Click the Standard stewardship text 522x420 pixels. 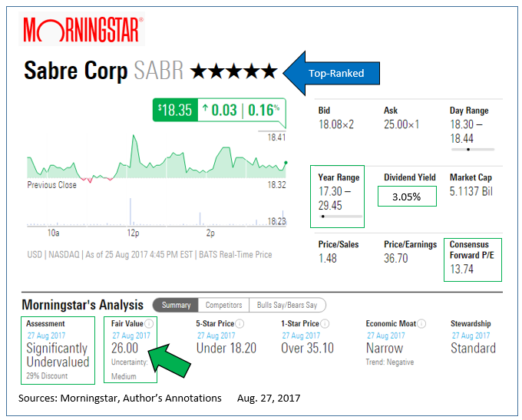coord(474,349)
